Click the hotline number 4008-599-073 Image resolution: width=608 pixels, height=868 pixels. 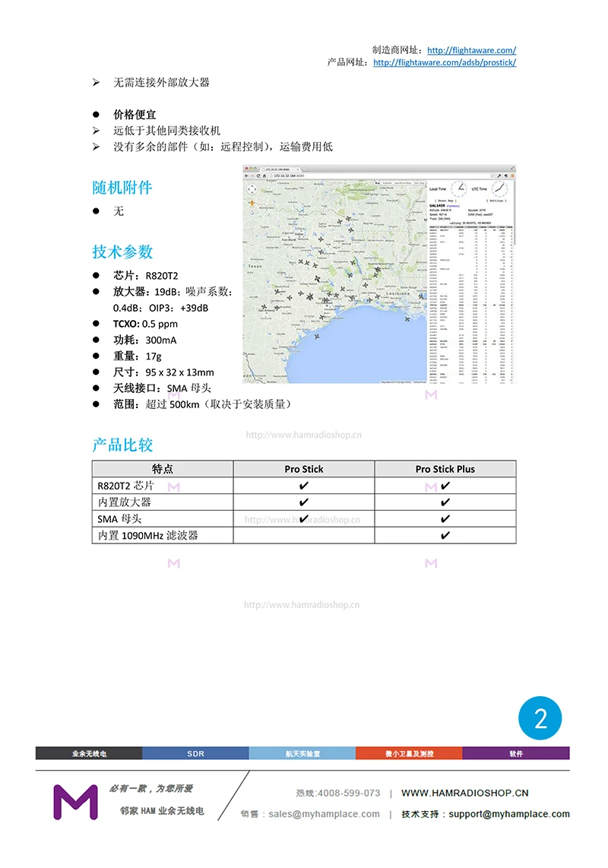[x=348, y=794]
